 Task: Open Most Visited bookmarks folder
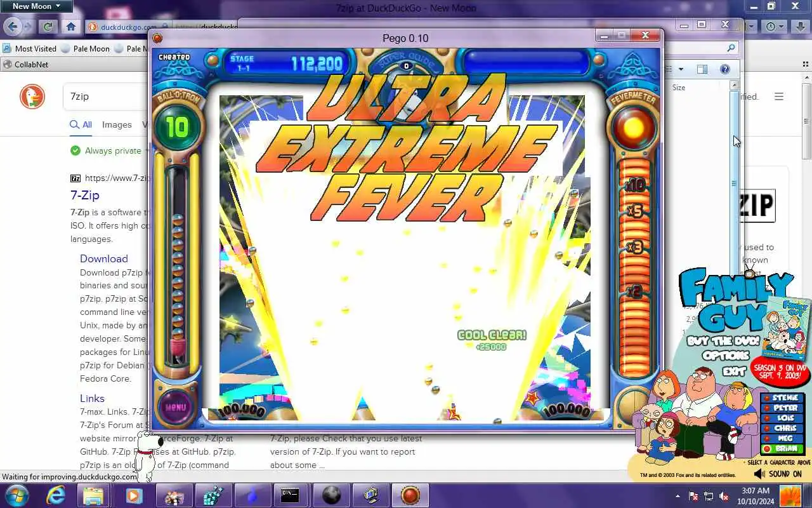point(30,48)
